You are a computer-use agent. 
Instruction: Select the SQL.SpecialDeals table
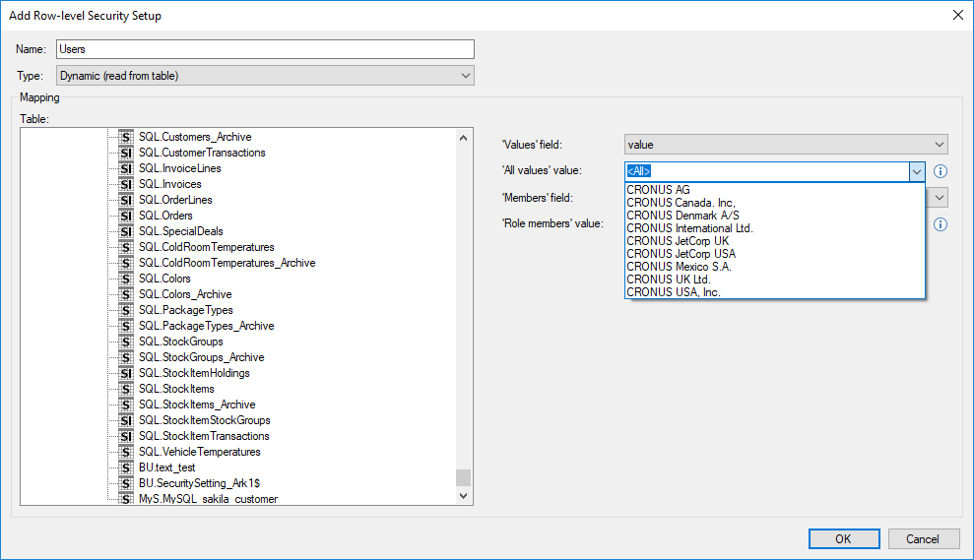[181, 231]
